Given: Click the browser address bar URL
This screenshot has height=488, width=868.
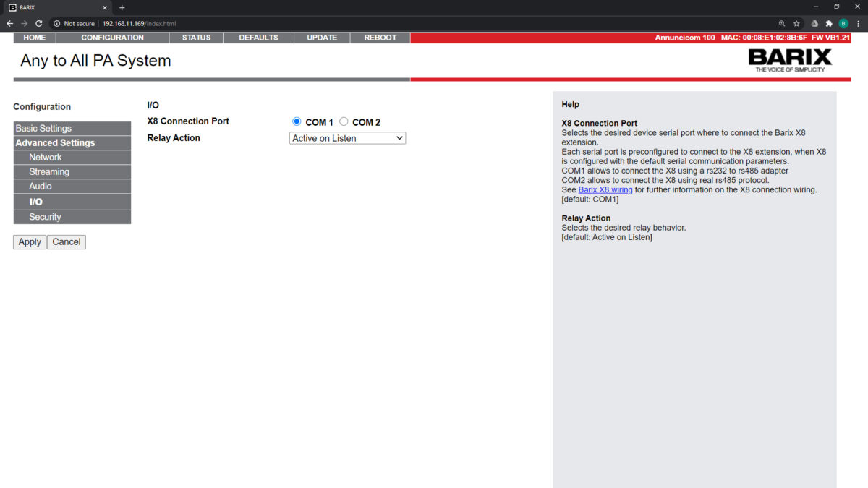Looking at the screenshot, I should tap(139, 23).
